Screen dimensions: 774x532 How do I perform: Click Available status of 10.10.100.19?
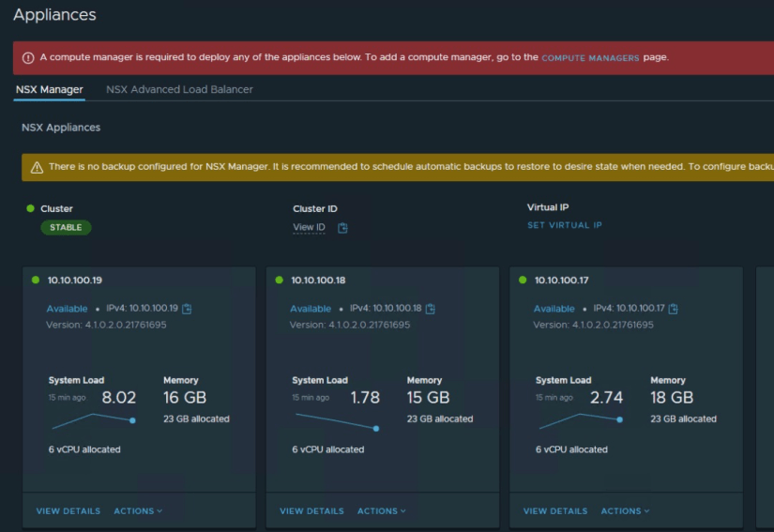coord(68,309)
